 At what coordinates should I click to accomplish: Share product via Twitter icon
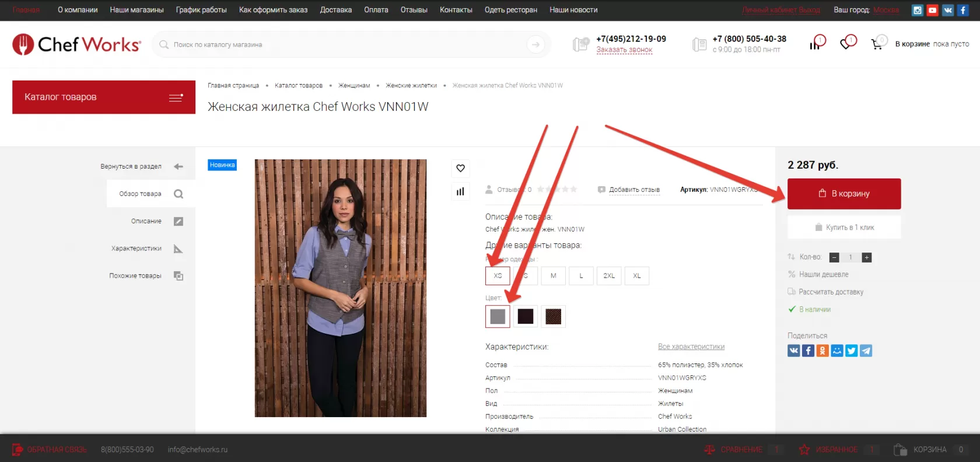852,351
